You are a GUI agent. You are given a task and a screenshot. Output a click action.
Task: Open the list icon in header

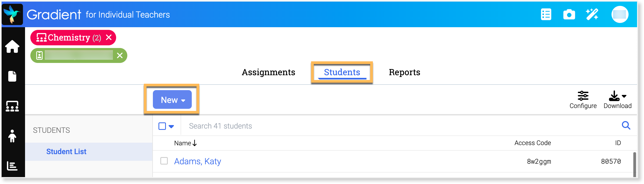[x=546, y=14]
